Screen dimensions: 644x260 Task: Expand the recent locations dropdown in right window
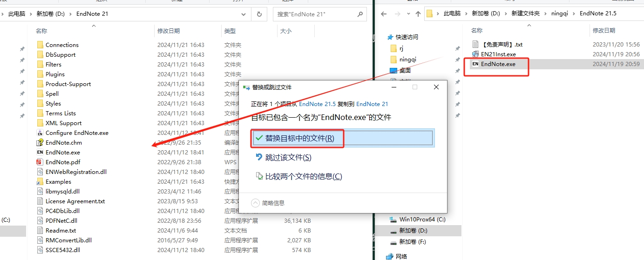coord(408,13)
